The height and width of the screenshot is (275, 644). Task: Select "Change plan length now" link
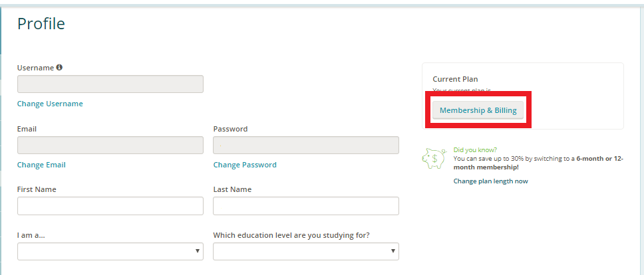click(490, 181)
